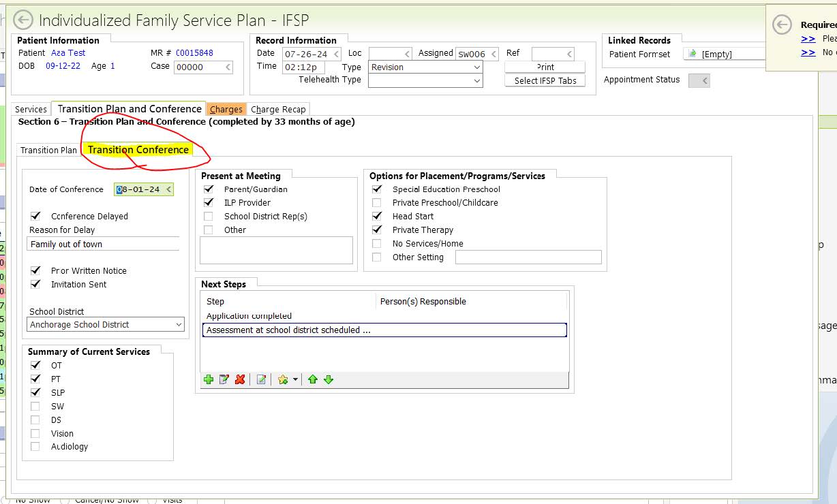Viewport: 837px width, 504px height.
Task: Open the Charge Recap tab
Action: [278, 109]
